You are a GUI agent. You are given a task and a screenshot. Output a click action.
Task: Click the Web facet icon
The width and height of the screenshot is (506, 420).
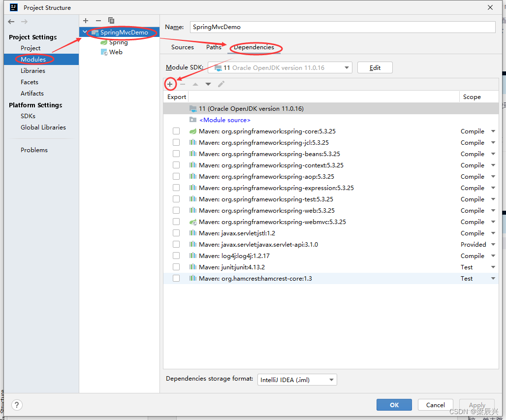click(x=104, y=52)
